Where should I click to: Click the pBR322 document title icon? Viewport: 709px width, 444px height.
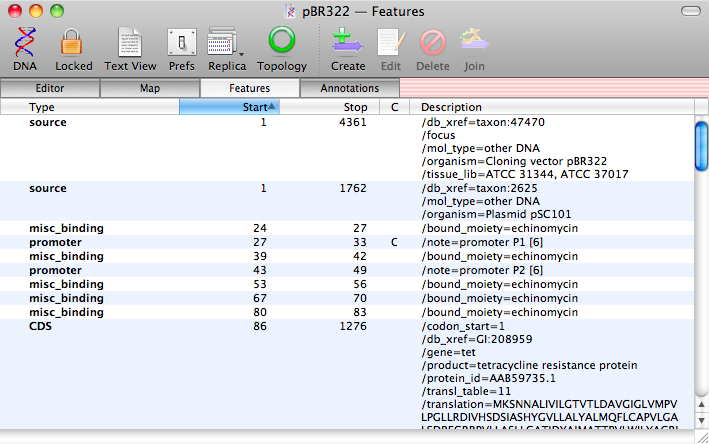tap(291, 12)
